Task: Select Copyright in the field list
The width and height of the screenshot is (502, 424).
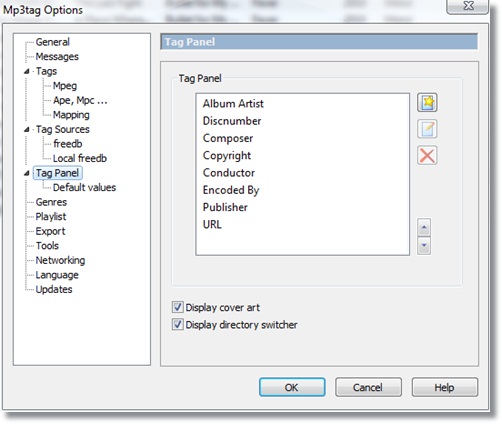Action: pyautogui.click(x=227, y=156)
